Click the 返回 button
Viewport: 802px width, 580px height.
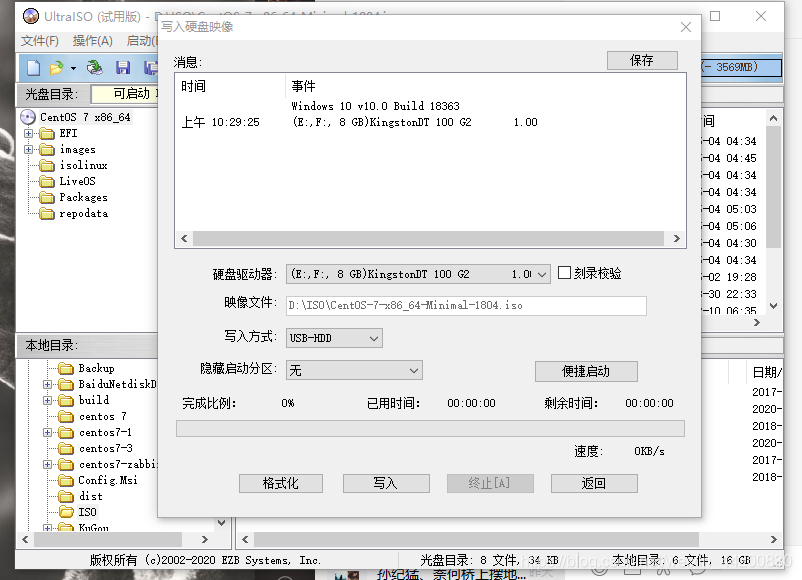coord(594,483)
